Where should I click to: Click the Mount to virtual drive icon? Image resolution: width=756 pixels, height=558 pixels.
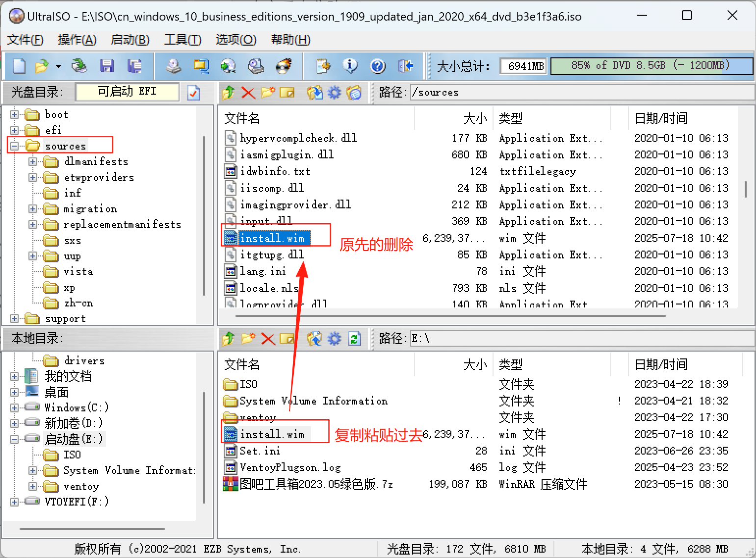(256, 66)
